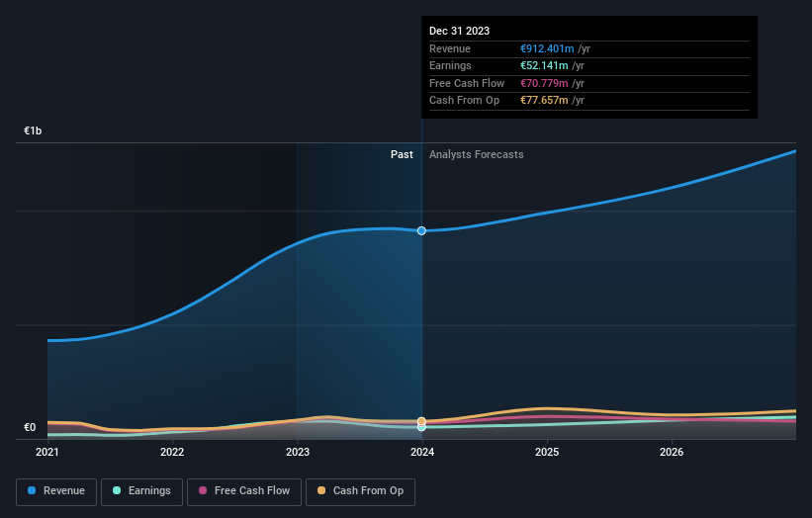Toggle the Earnings legend series

click(x=141, y=491)
